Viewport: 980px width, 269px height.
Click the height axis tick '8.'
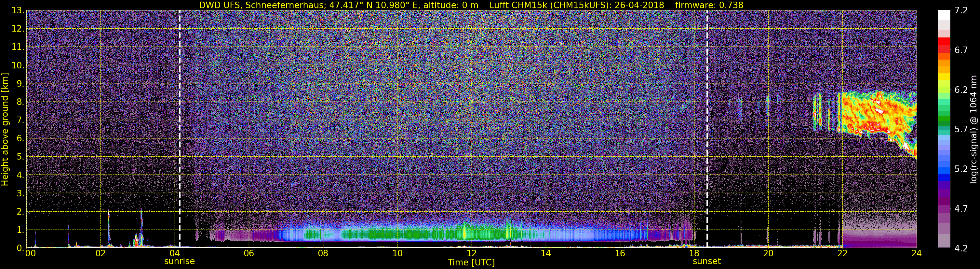(20, 102)
